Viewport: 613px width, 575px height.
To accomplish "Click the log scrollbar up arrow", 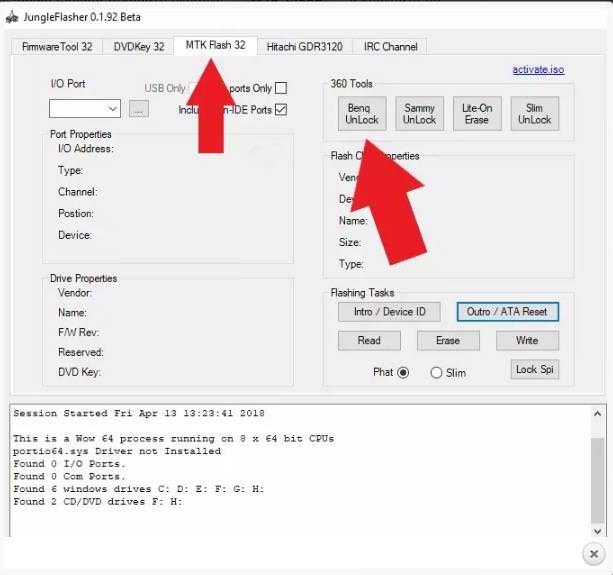I will (x=597, y=414).
